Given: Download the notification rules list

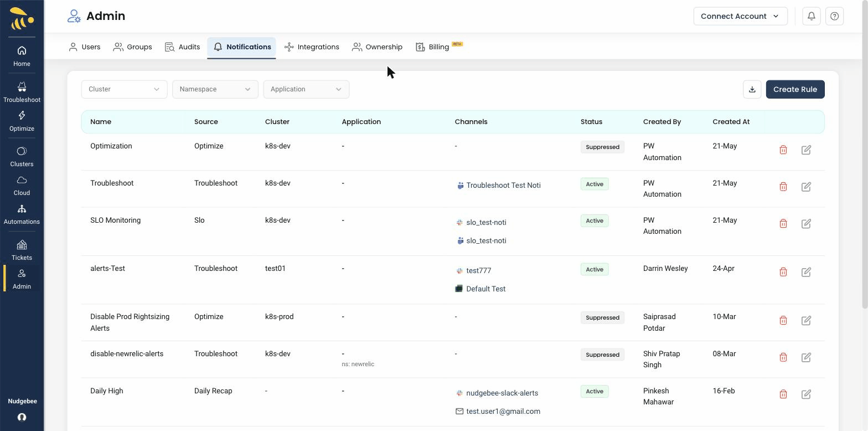Looking at the screenshot, I should click(x=752, y=89).
